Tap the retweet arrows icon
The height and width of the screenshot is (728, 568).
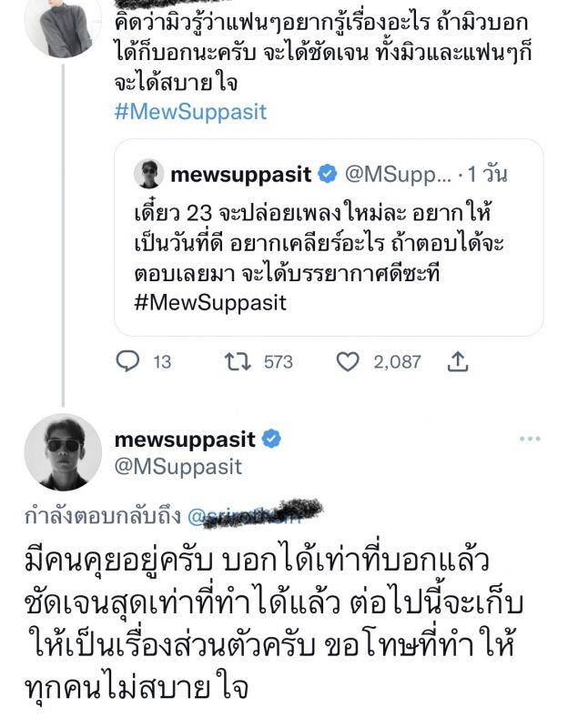coord(235,362)
